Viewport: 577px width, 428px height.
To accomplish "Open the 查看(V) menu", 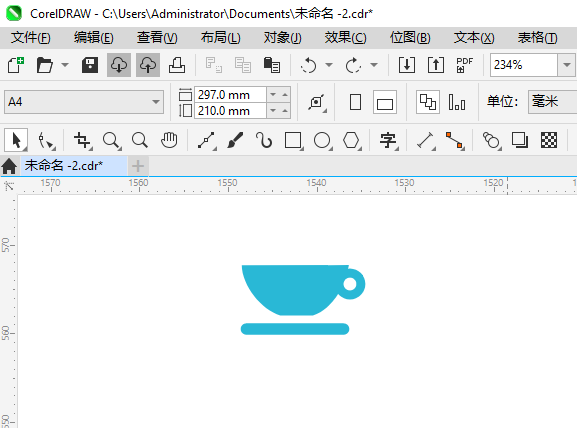I will click(157, 38).
